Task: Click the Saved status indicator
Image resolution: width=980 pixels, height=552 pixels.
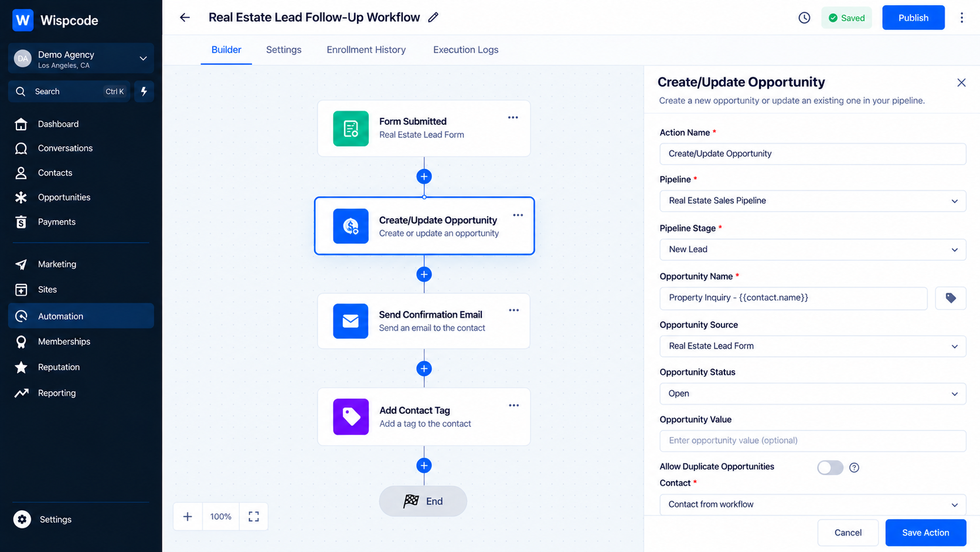Action: 846,18
